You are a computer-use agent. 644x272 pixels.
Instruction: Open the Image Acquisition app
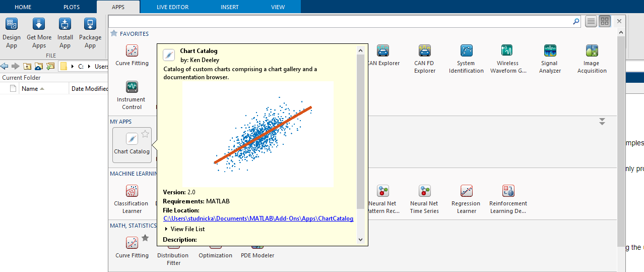[x=592, y=59]
